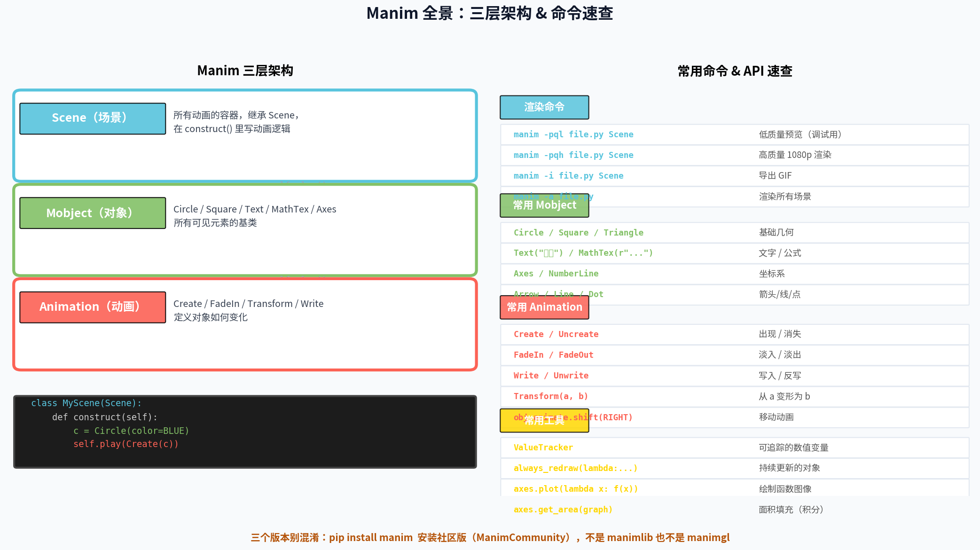
Task: Click description '出现 / 消失'
Action: click(x=780, y=334)
